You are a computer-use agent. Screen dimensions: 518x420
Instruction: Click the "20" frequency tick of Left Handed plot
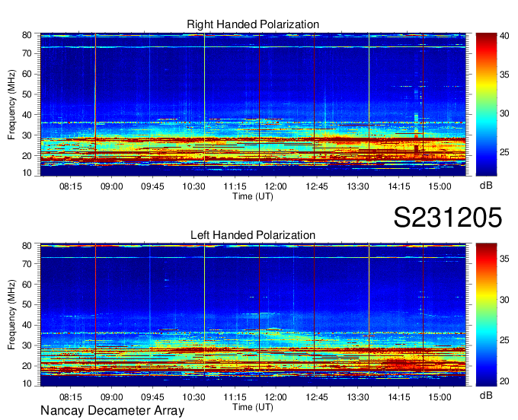pyautogui.click(x=27, y=366)
